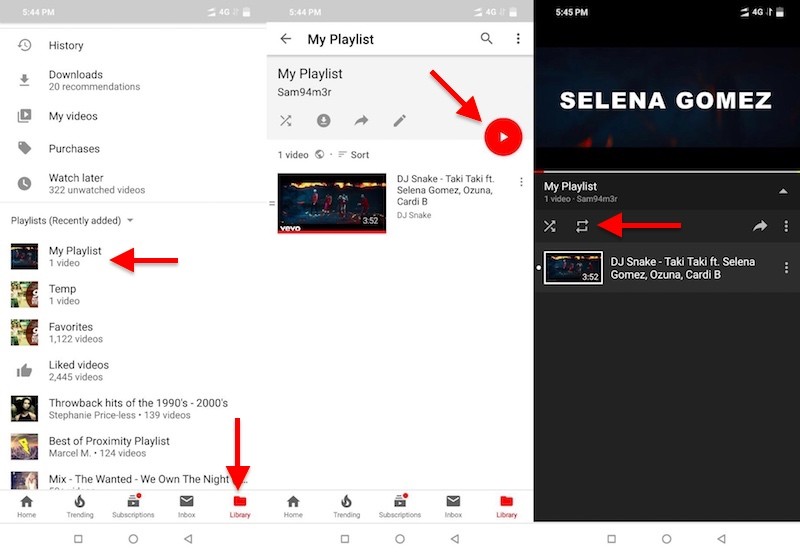
Task: Tap Android recents square in left screen
Action: [78, 539]
